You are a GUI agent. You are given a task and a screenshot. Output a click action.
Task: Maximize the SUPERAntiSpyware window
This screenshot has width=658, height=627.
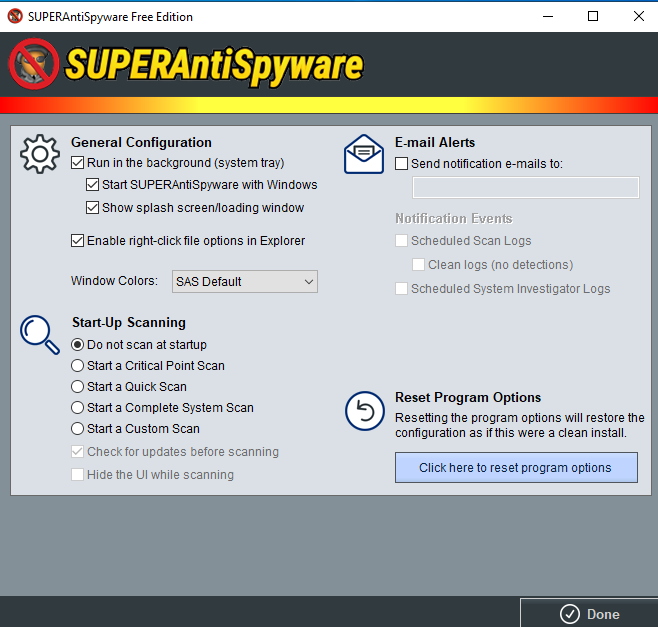(x=593, y=16)
